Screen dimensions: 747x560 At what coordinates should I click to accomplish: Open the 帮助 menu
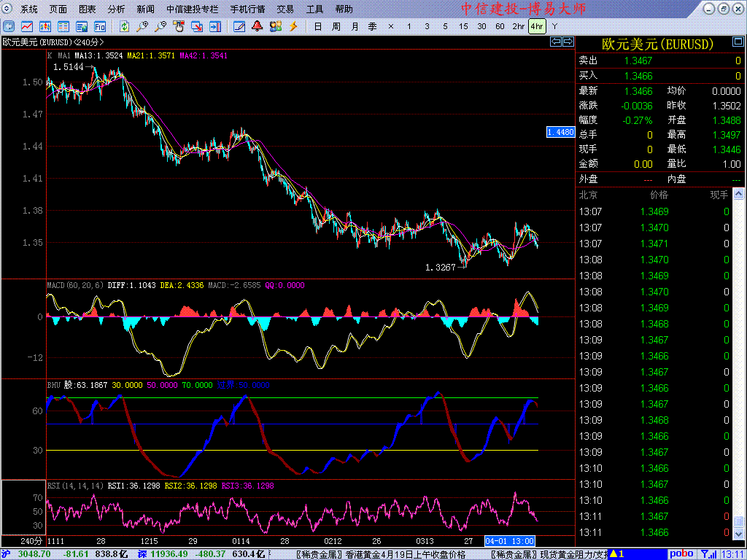pos(344,9)
